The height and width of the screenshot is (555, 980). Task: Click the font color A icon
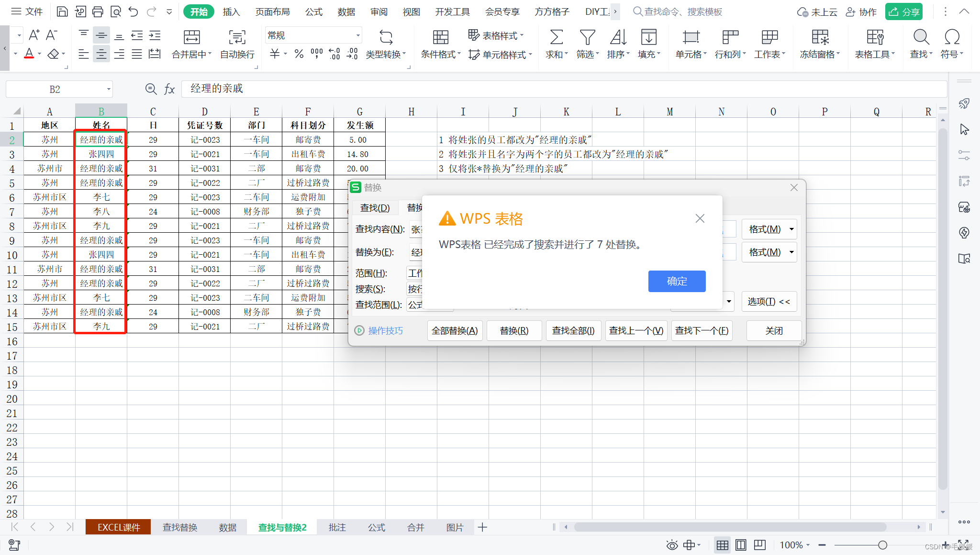click(29, 54)
